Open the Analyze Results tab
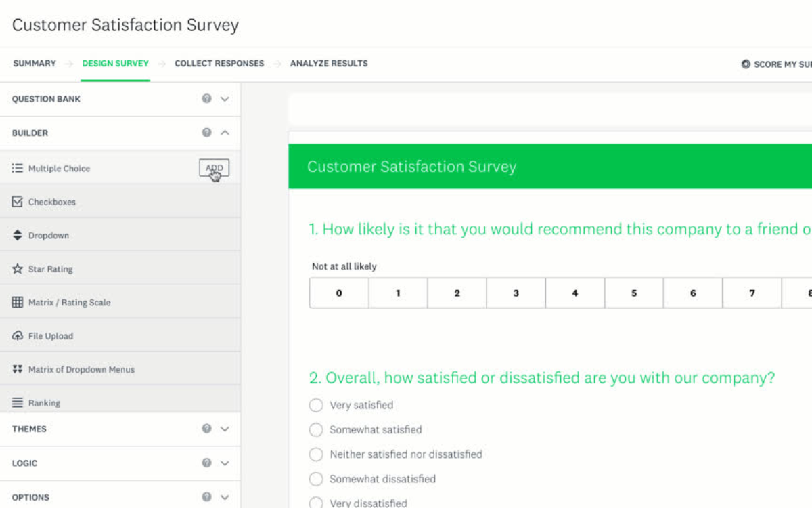 pos(329,64)
